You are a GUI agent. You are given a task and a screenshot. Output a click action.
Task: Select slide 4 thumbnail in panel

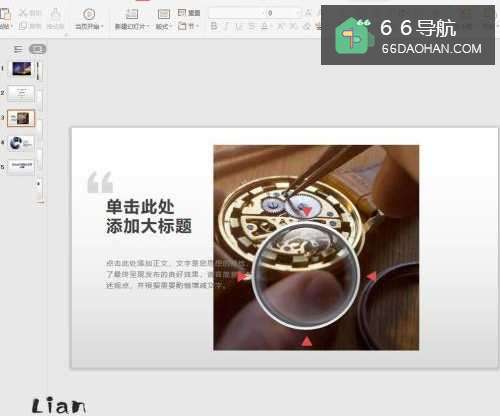coord(21,143)
